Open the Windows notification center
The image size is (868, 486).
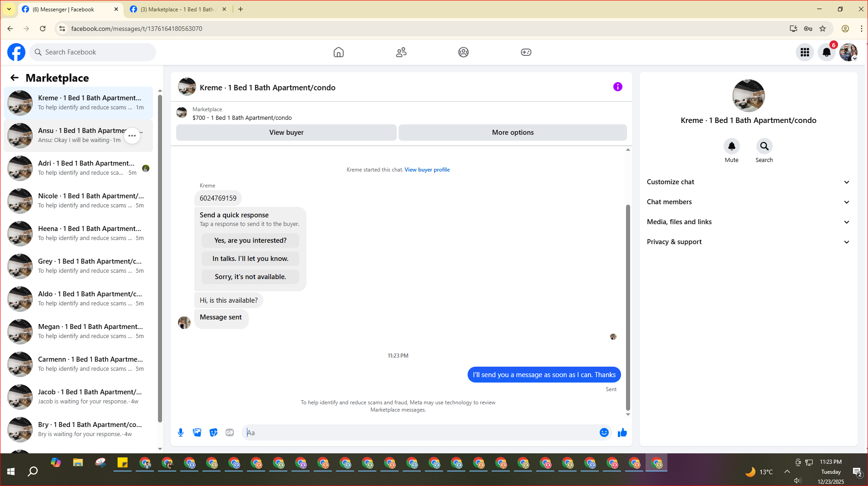857,472
